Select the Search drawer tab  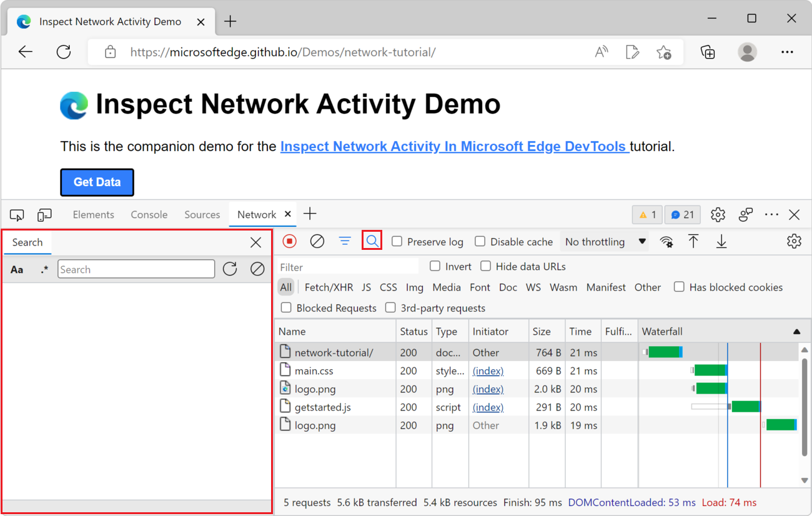click(27, 242)
